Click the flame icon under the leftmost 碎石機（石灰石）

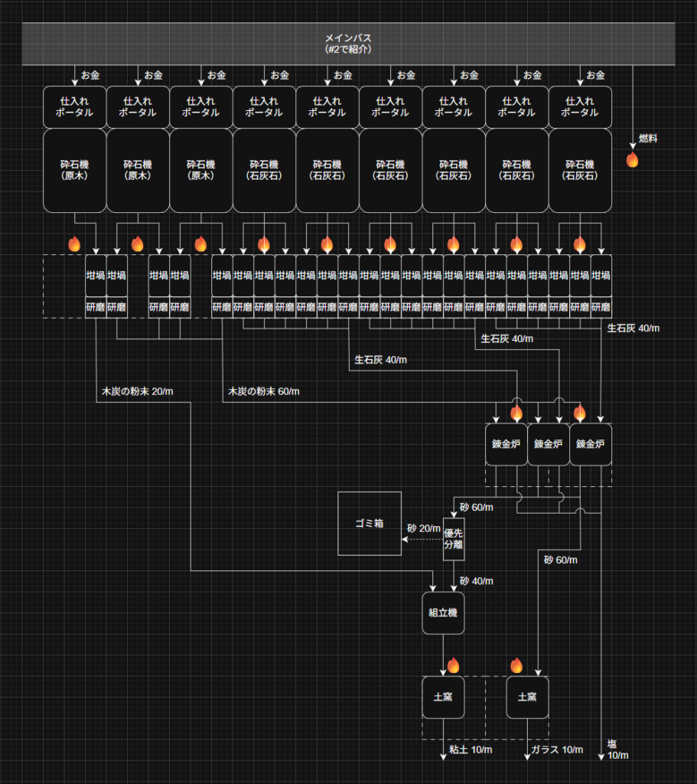[263, 244]
